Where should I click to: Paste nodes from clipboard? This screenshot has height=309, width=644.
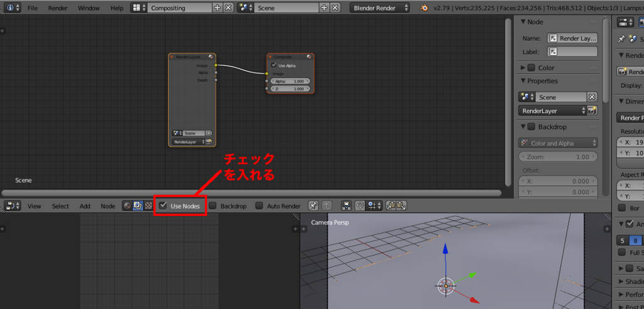click(x=402, y=205)
